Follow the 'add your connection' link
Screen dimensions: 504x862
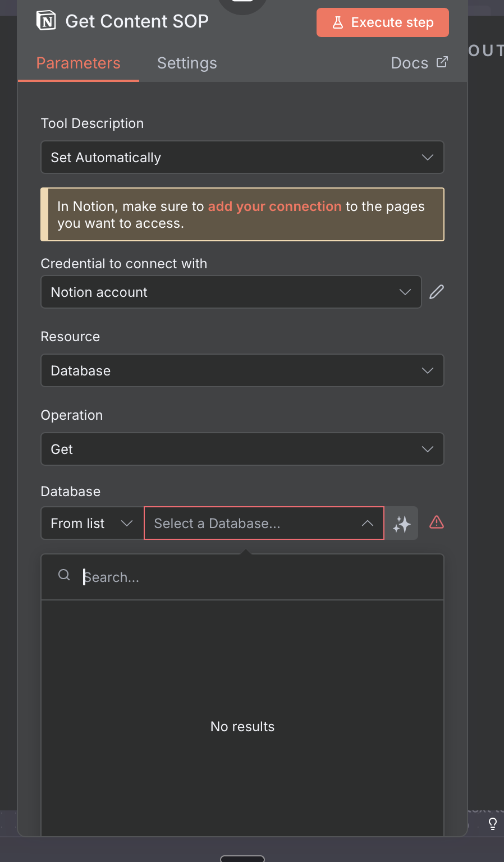coord(274,207)
